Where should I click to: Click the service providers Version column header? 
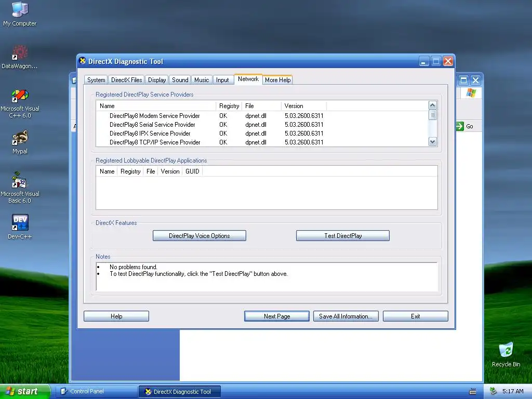coord(304,106)
